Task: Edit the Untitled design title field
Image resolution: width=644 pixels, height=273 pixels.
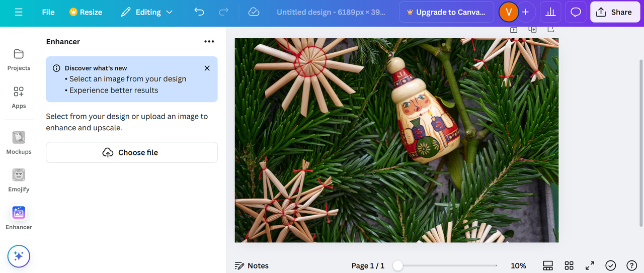Action: (331, 12)
